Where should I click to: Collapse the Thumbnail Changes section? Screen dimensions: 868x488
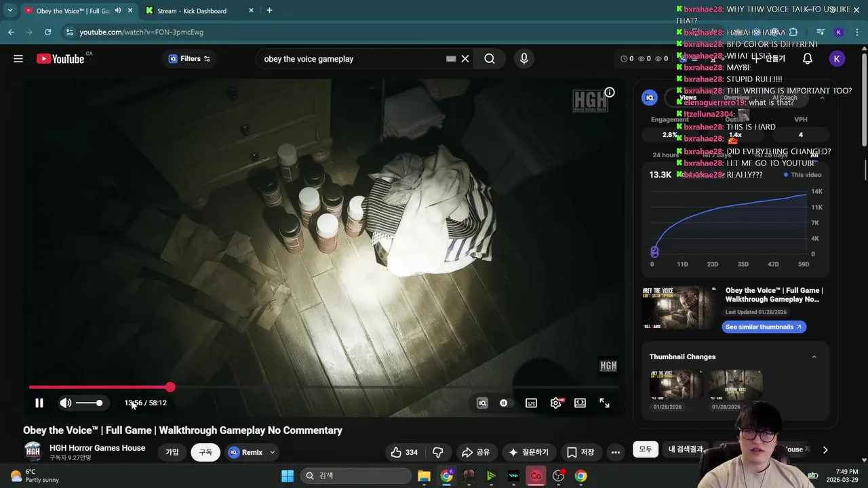pos(814,357)
